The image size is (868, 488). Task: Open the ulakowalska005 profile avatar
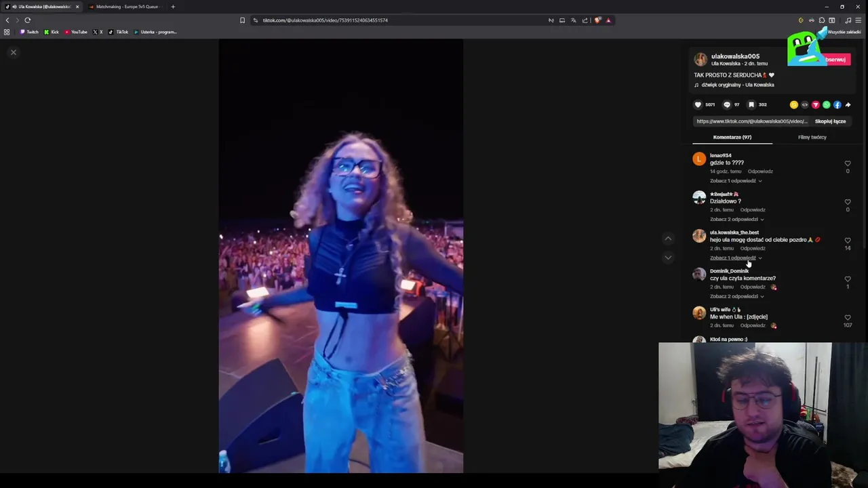pyautogui.click(x=701, y=60)
